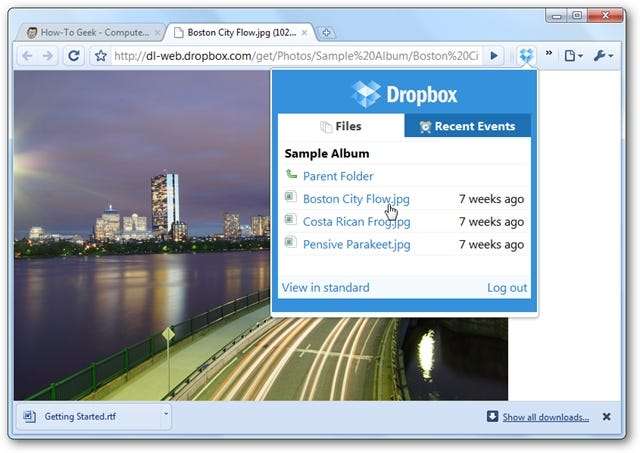Switch to the Recent Events tab
This screenshot has height=453, width=640.
click(468, 127)
